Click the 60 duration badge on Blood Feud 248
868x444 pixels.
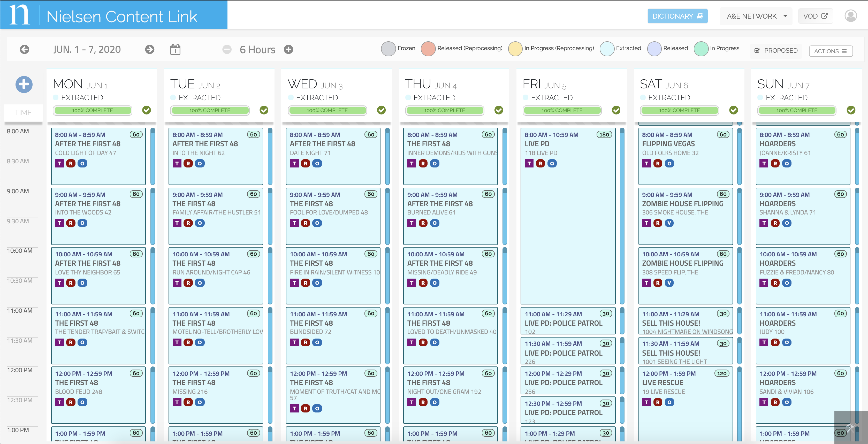(x=136, y=373)
